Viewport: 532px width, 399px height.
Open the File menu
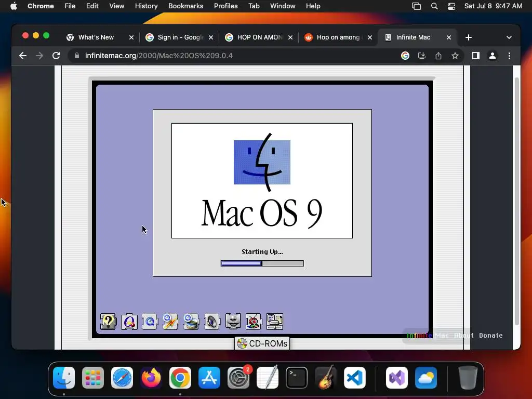70,6
